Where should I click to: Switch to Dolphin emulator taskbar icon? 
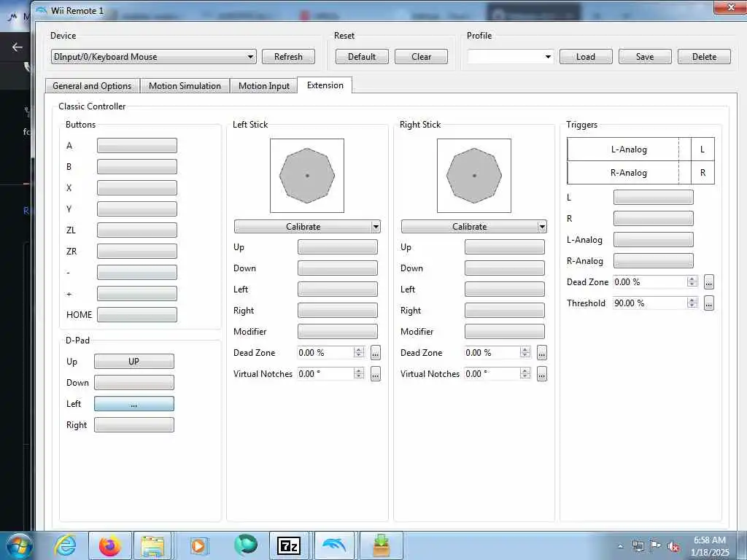click(x=334, y=545)
